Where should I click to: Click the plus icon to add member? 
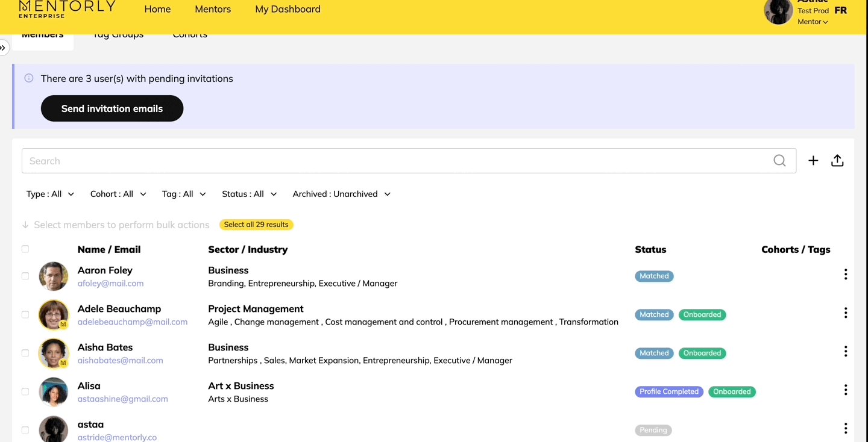click(x=813, y=161)
